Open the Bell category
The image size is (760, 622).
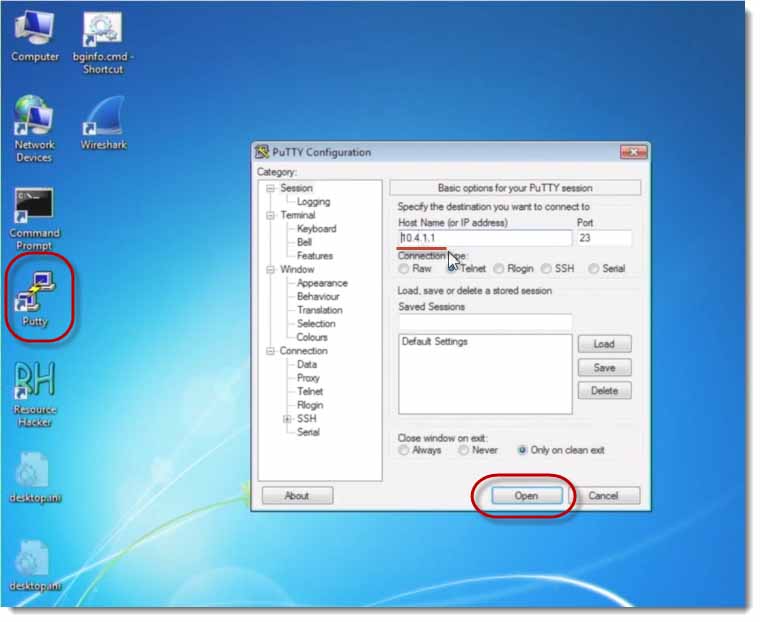304,242
